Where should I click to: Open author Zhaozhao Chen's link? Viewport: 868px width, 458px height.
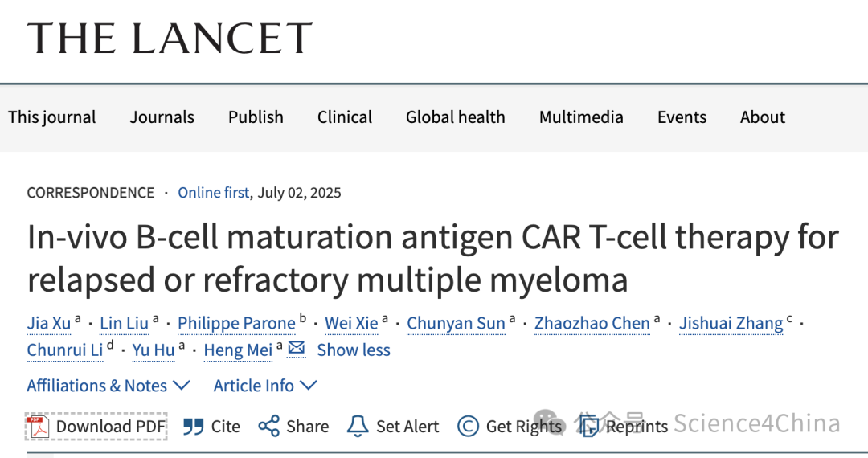[x=592, y=323]
